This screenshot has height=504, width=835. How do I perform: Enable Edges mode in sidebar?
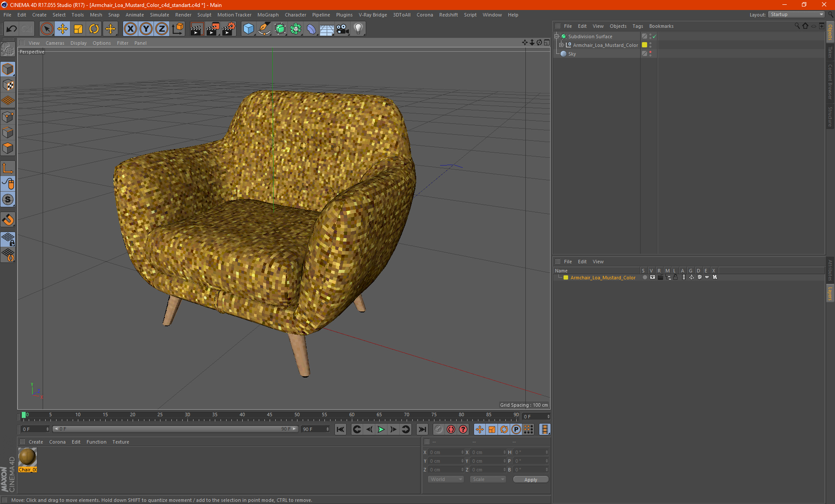pyautogui.click(x=8, y=133)
